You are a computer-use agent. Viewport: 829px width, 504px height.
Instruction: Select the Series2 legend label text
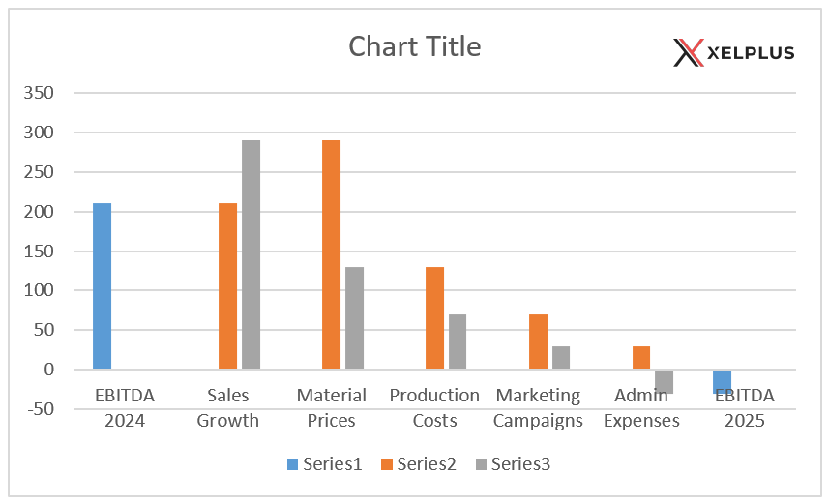[x=427, y=464]
